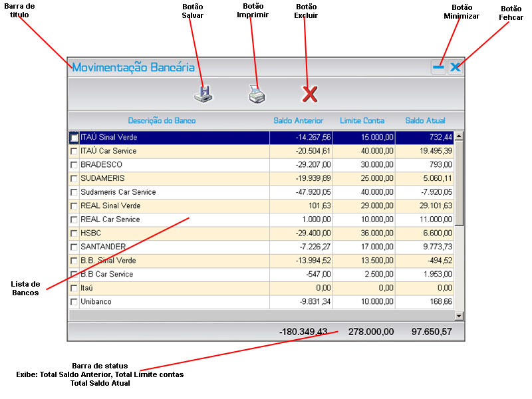Image resolution: width=532 pixels, height=399 pixels.
Task: Click the red X Delete icon
Action: pos(310,94)
